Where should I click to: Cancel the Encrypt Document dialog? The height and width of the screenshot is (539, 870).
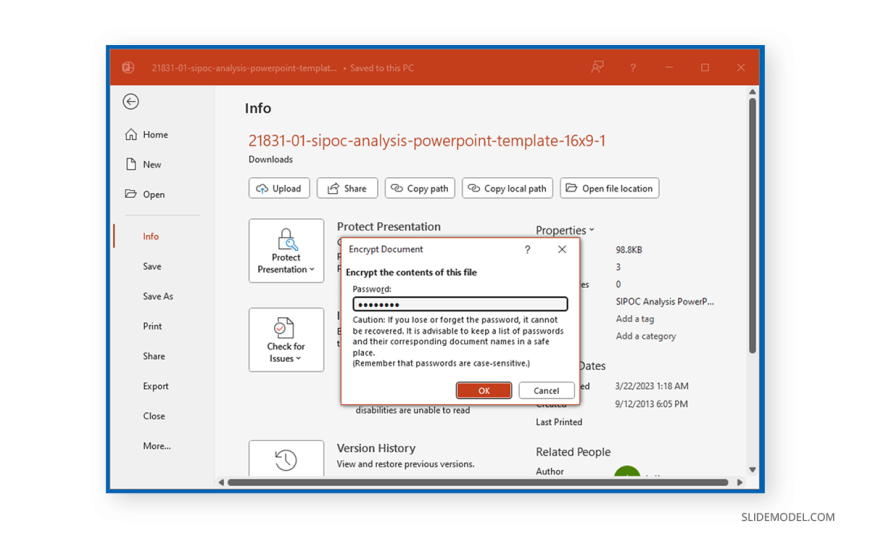[x=546, y=390]
